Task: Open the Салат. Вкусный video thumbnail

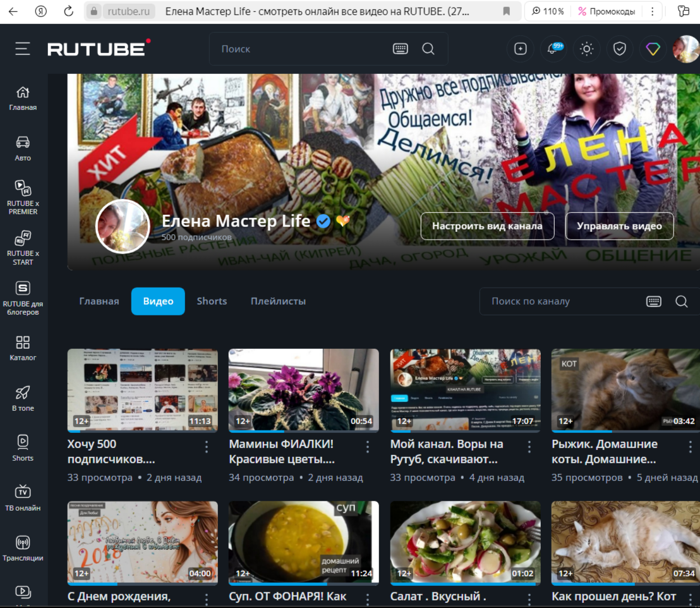Action: 465,542
